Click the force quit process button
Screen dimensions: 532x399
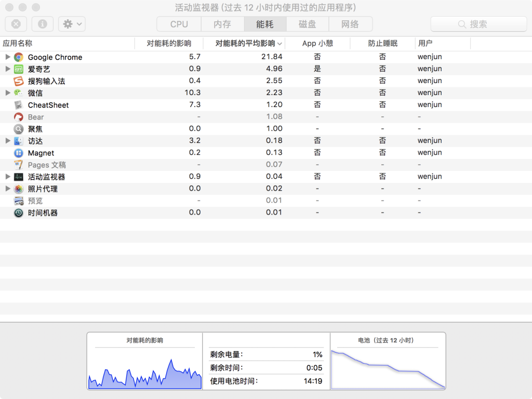pyautogui.click(x=16, y=24)
